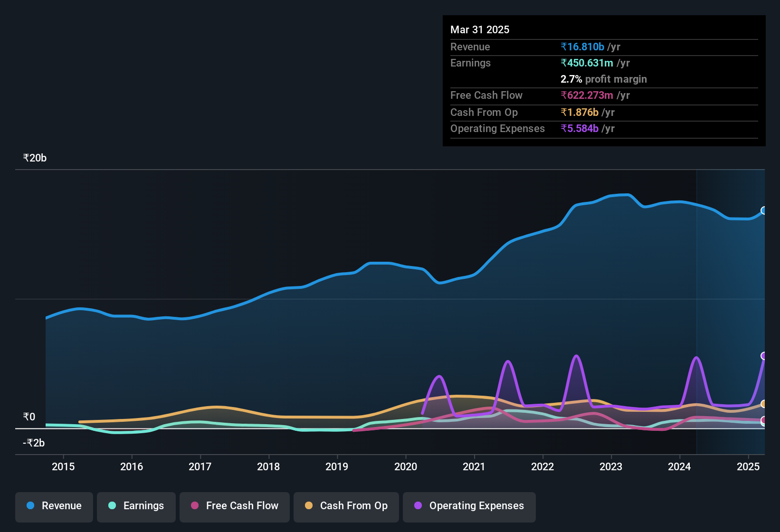Click the orange Cash From Op legend dot
780x532 pixels.
(309, 506)
